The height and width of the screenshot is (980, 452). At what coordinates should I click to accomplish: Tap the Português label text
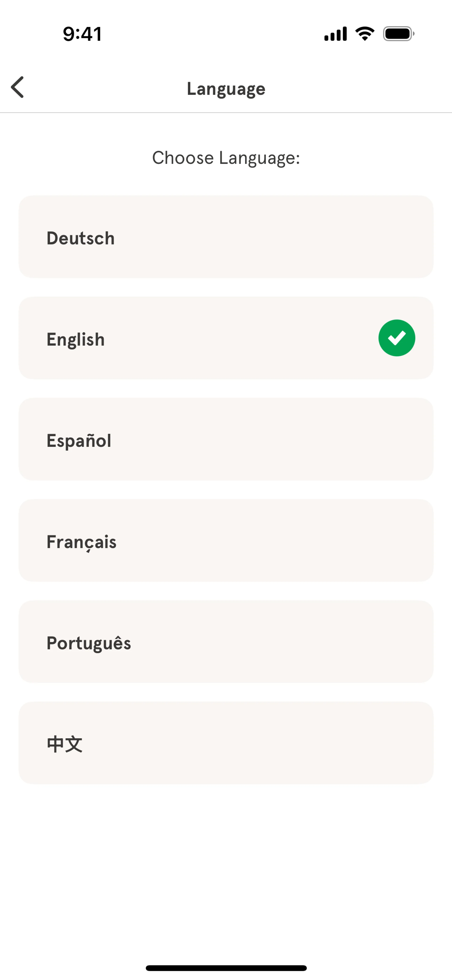89,643
